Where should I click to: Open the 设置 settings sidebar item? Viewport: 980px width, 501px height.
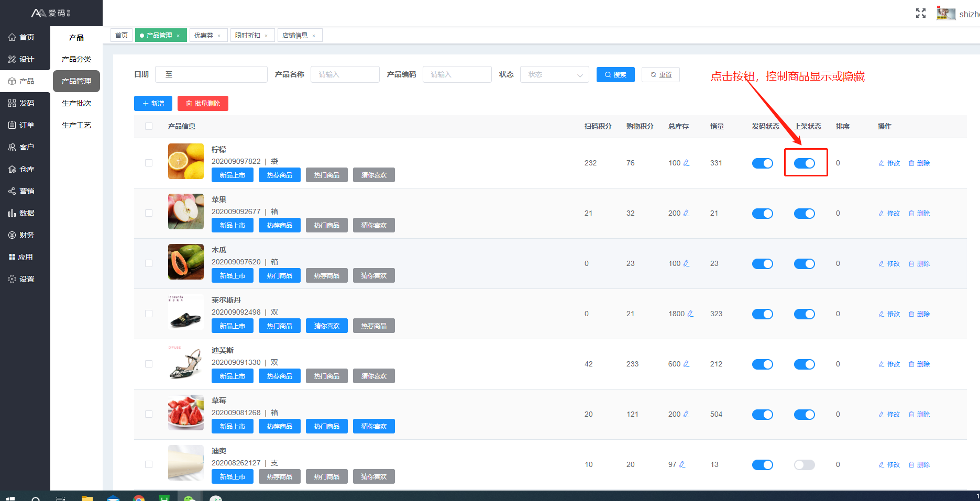tap(21, 279)
